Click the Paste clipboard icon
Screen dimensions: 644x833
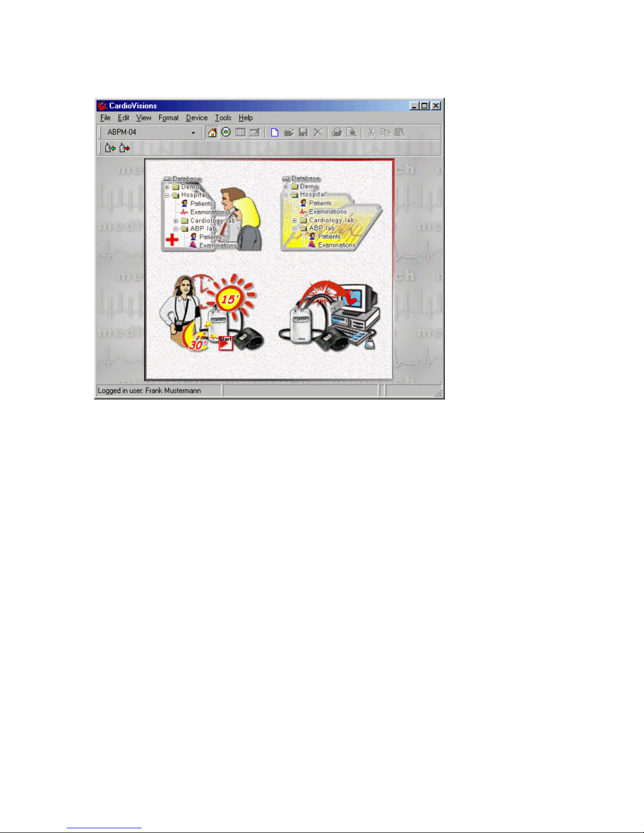point(400,132)
